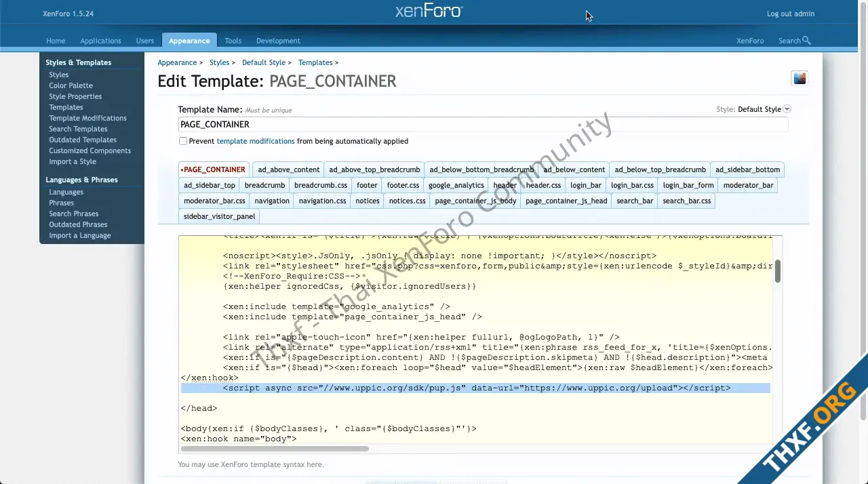Select the moderator_bar template tab
The height and width of the screenshot is (484, 868).
click(748, 185)
